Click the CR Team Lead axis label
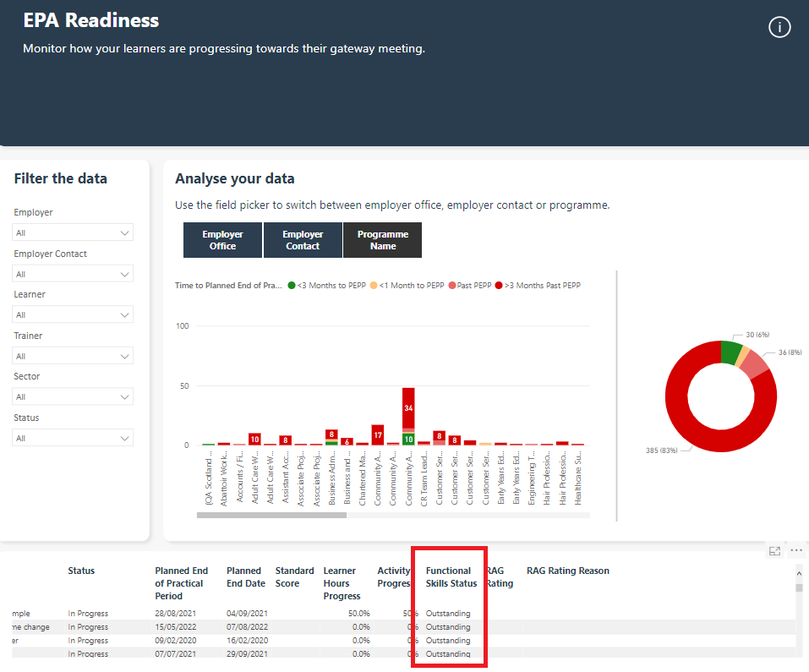 click(x=424, y=479)
